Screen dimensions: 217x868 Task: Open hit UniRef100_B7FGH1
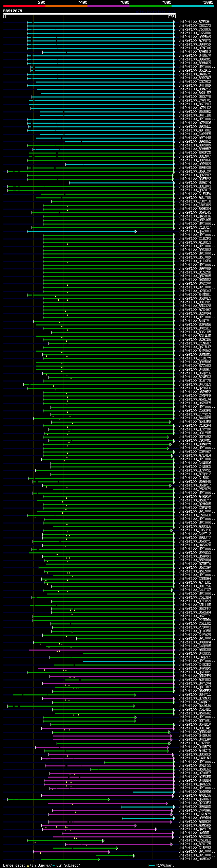[195, 22]
